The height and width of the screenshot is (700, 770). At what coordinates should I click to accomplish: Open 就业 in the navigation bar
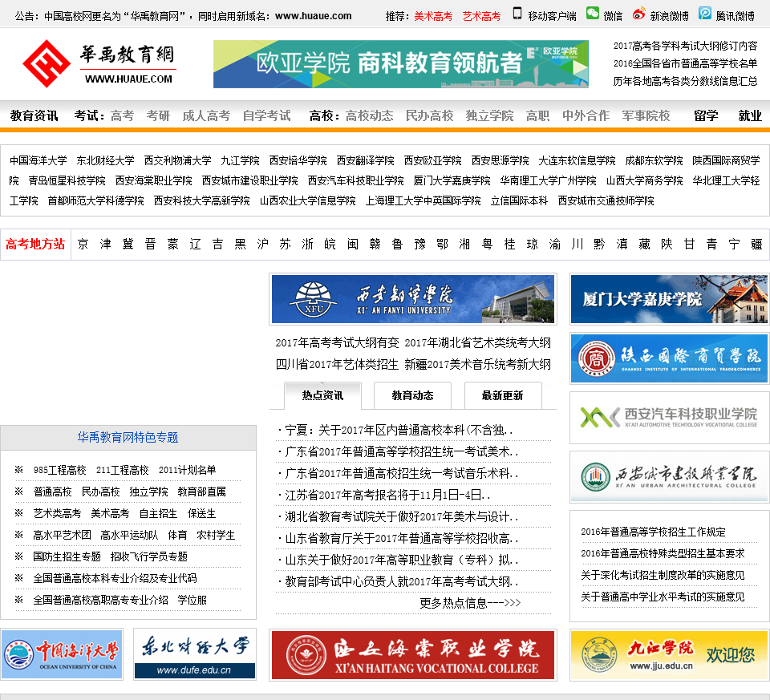(750, 115)
